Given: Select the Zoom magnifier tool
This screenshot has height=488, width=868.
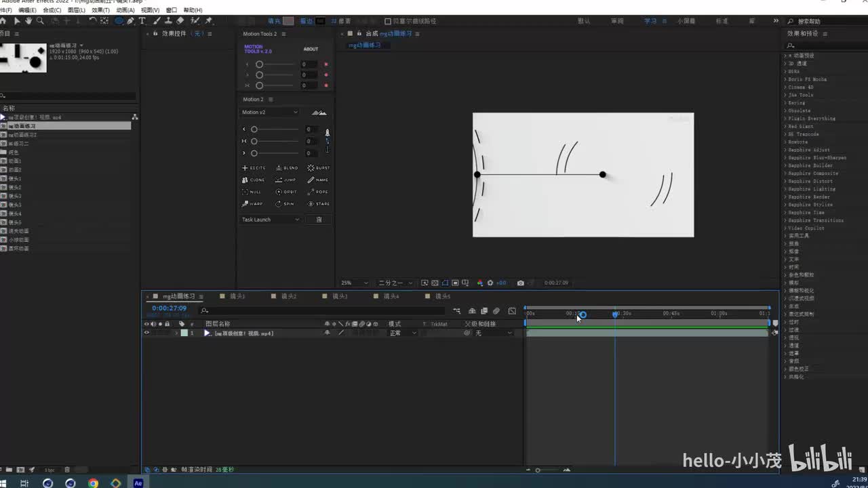Looking at the screenshot, I should [40, 21].
